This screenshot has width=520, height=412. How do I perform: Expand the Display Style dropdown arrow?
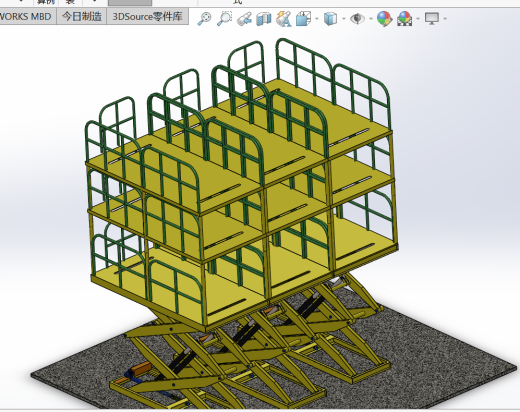[343, 19]
